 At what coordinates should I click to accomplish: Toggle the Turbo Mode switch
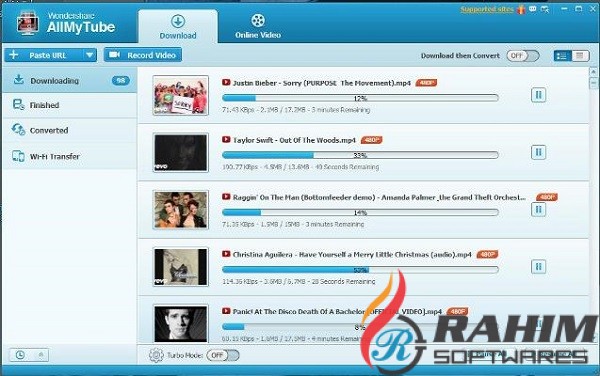pos(223,355)
